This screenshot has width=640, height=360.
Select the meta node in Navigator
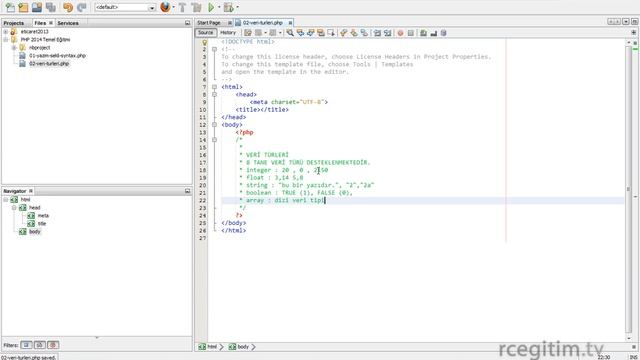click(x=43, y=216)
